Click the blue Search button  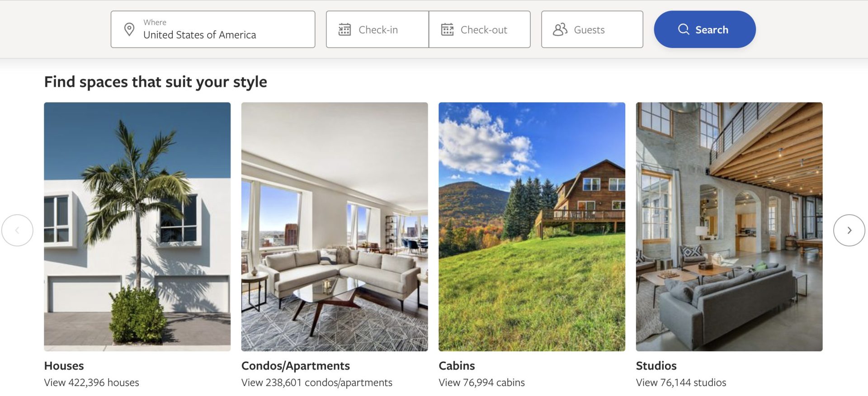pyautogui.click(x=704, y=29)
